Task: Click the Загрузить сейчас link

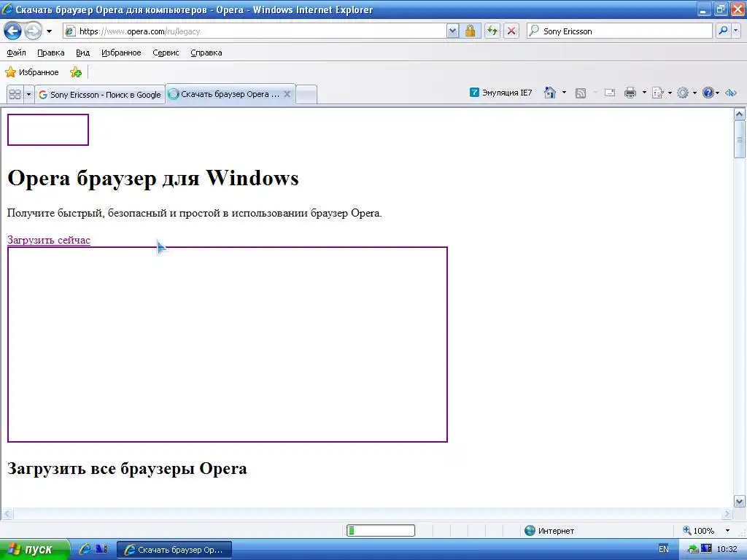Action: tap(49, 240)
